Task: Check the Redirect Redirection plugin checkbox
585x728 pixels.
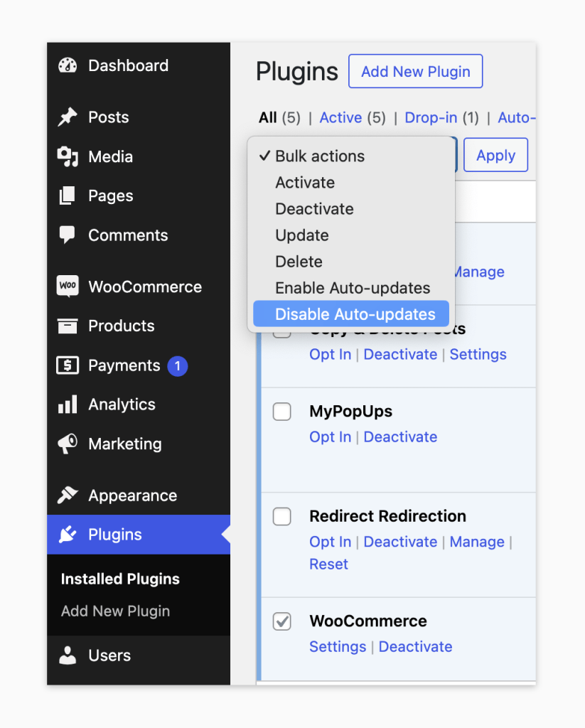Action: [281, 516]
